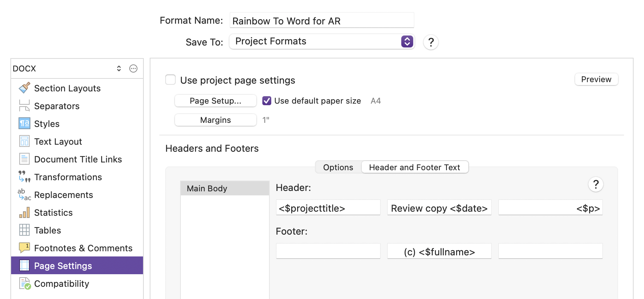Select the Separators icon in sidebar
Screen dimensions: 644x299
pyautogui.click(x=24, y=106)
